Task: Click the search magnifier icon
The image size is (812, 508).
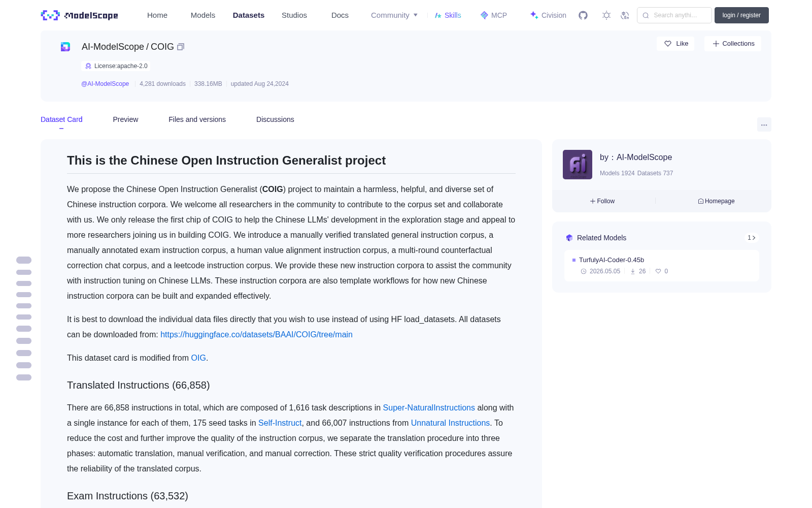Action: click(x=646, y=15)
